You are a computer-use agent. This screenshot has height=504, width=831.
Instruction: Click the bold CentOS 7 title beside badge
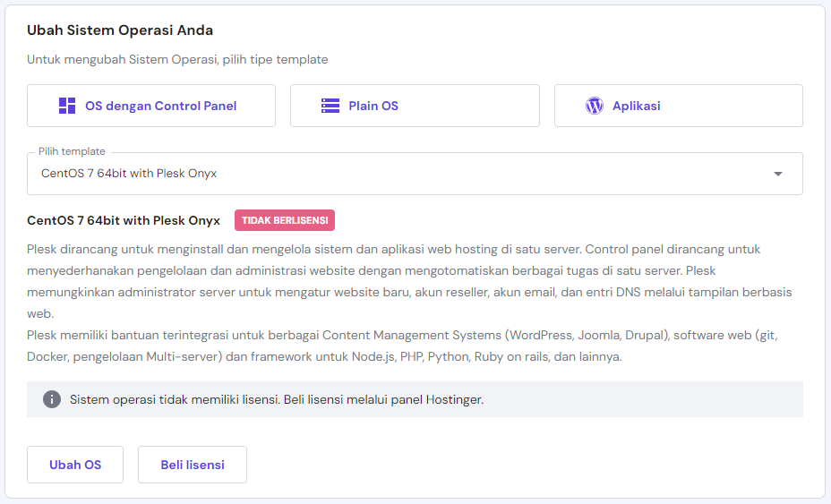pos(124,220)
